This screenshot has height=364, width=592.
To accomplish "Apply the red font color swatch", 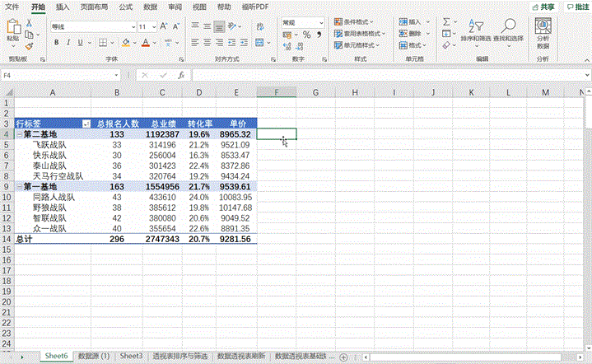I will (x=146, y=42).
